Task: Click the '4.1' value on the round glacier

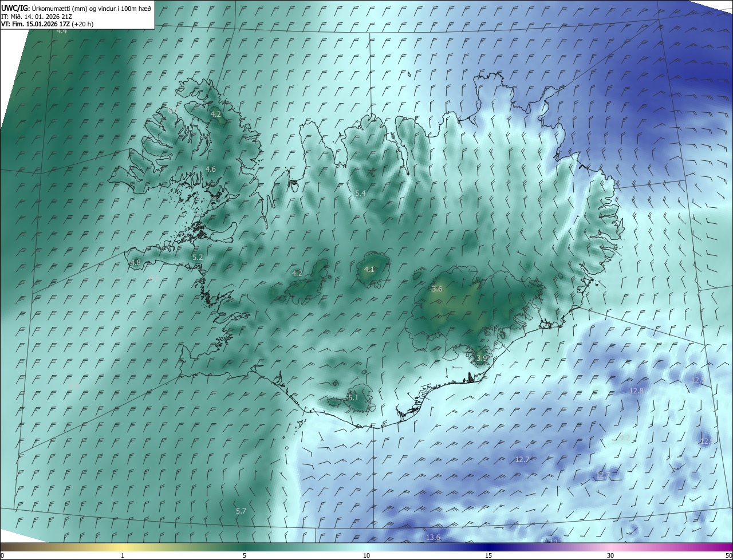Action: pos(369,269)
